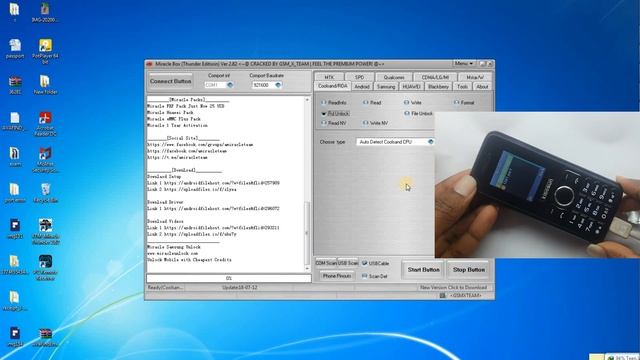
Task: Switch to the Samsung tab
Action: [x=386, y=87]
